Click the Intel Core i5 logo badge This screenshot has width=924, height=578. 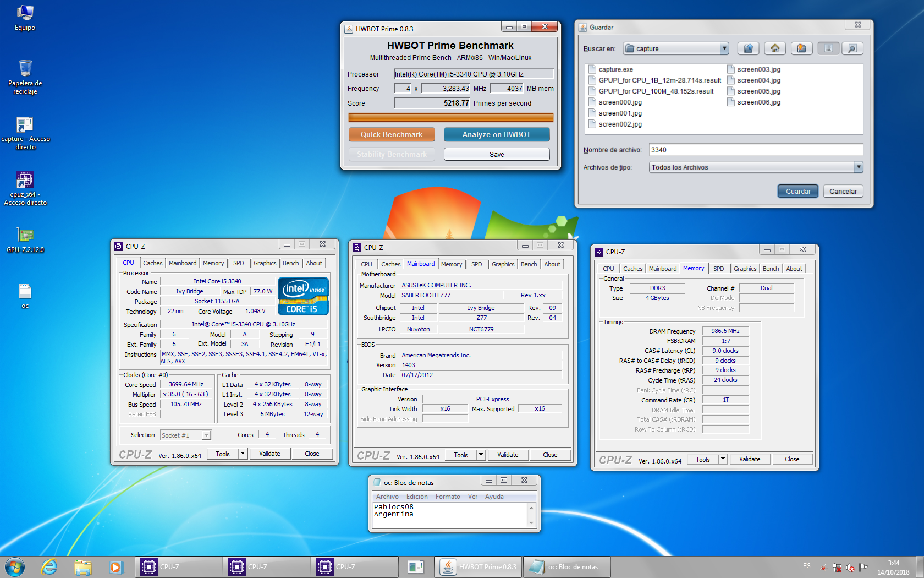coord(304,296)
